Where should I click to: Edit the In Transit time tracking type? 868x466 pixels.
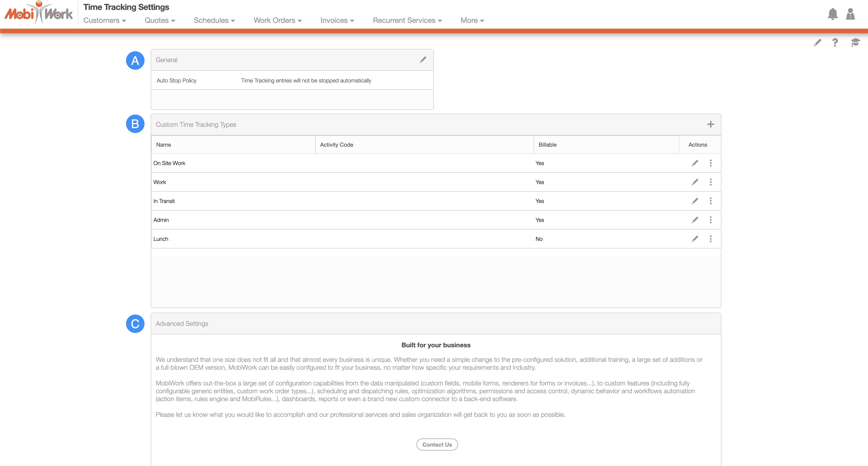click(x=695, y=201)
